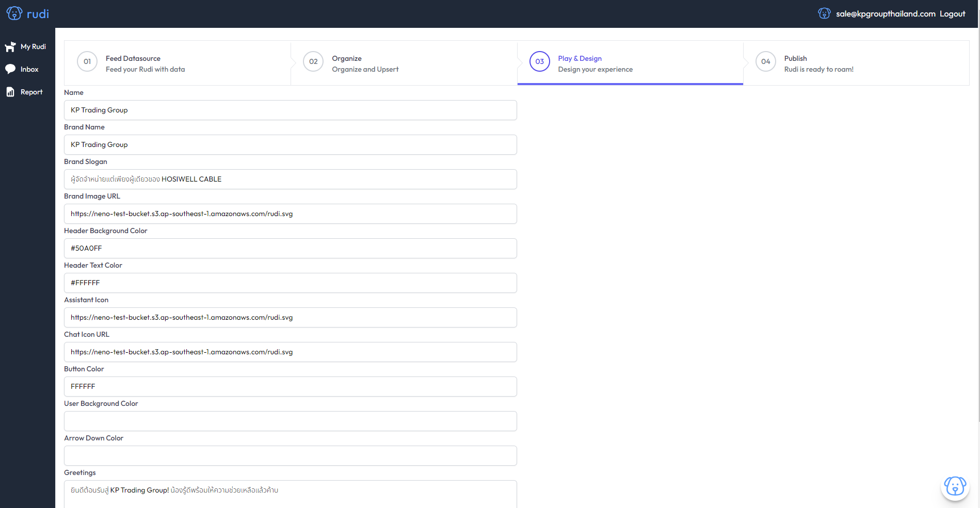
Task: Select step 04 circle indicator
Action: [766, 61]
